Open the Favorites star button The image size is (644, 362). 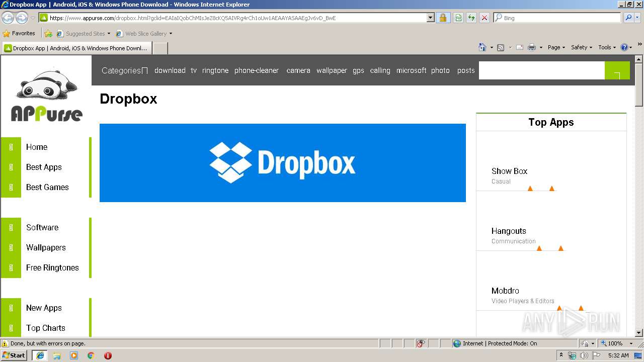coord(19,34)
